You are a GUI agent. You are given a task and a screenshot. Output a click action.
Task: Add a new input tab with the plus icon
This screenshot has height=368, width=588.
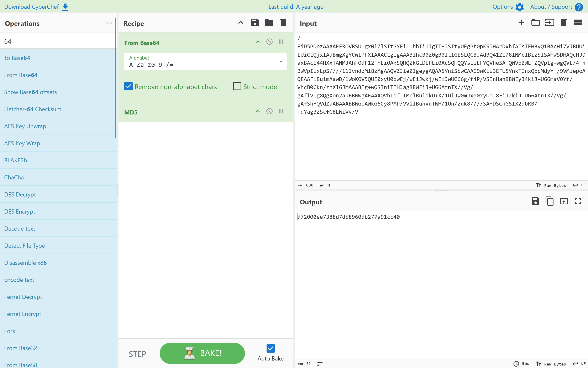pos(521,23)
